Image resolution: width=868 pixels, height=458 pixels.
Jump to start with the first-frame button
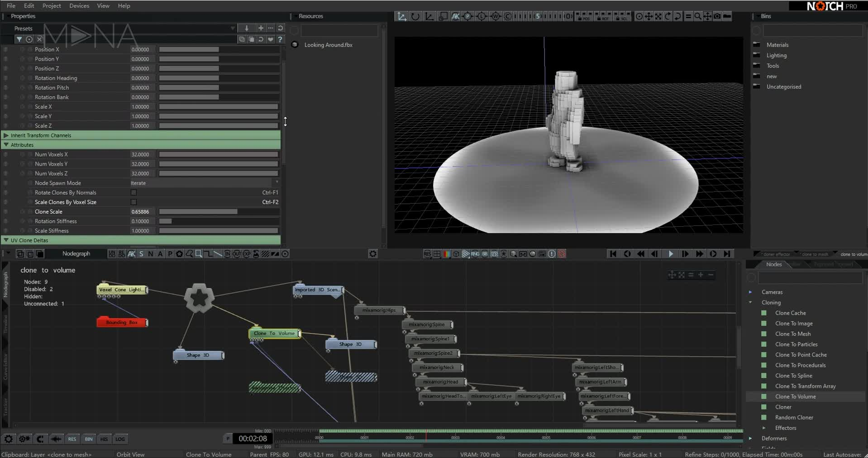tap(613, 254)
